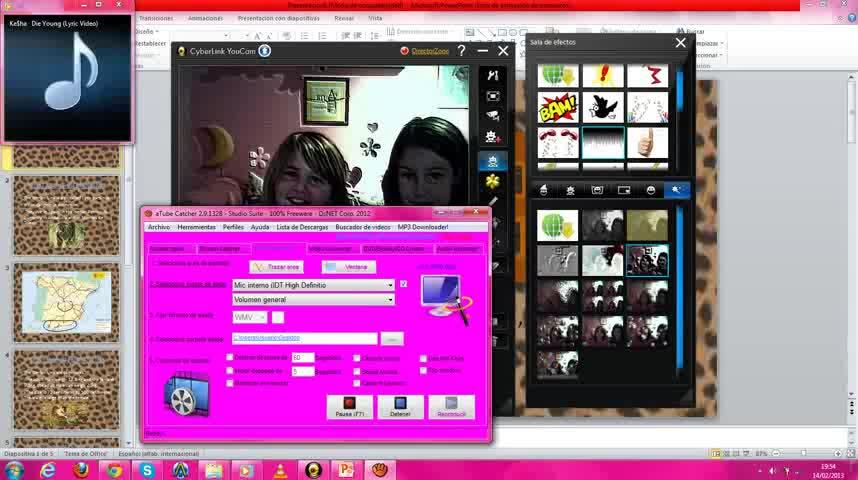858x480 pixels.
Task: Switch to Animaciones tab in PowerPoint
Action: coord(205,18)
